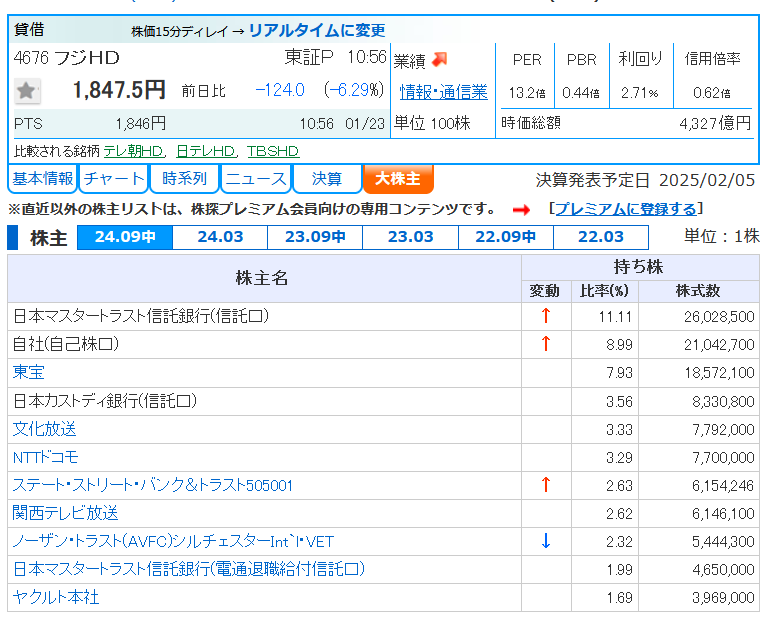Viewport: 769px width, 617px height.
Task: Open the 時系列 tab
Action: pyautogui.click(x=184, y=179)
